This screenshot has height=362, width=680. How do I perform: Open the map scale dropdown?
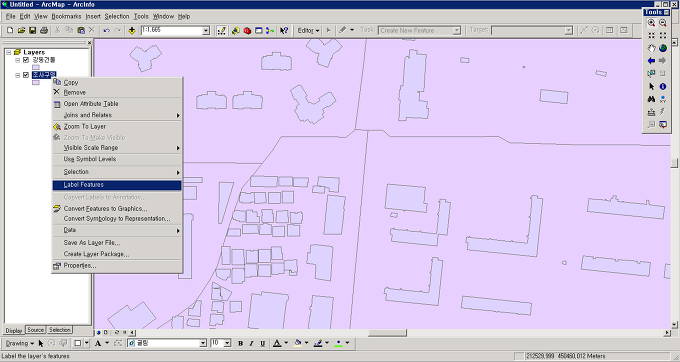tap(206, 31)
